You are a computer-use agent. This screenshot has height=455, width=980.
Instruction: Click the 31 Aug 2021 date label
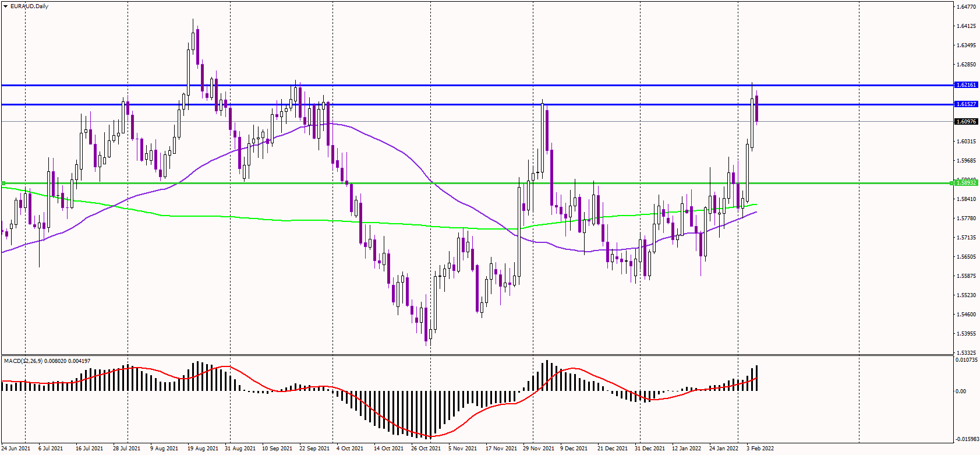point(240,449)
